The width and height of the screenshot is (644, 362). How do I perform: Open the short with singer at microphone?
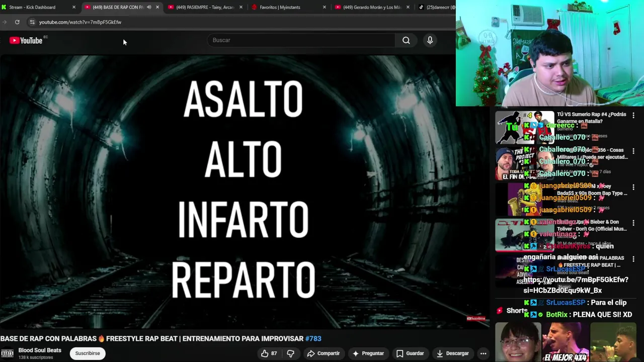point(613,342)
